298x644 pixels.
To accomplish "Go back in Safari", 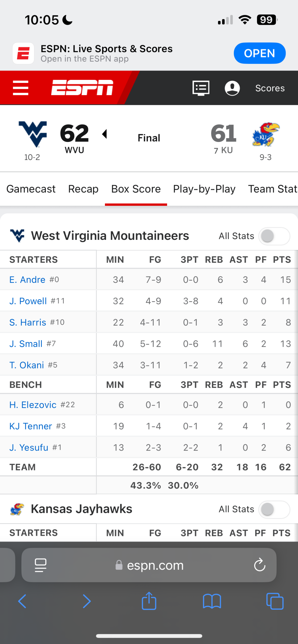I will click(x=22, y=601).
